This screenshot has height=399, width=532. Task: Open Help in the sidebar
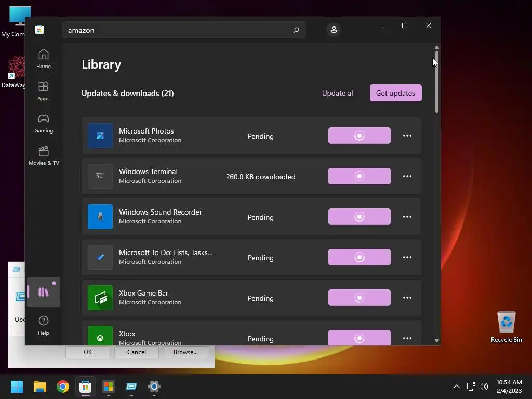point(44,325)
